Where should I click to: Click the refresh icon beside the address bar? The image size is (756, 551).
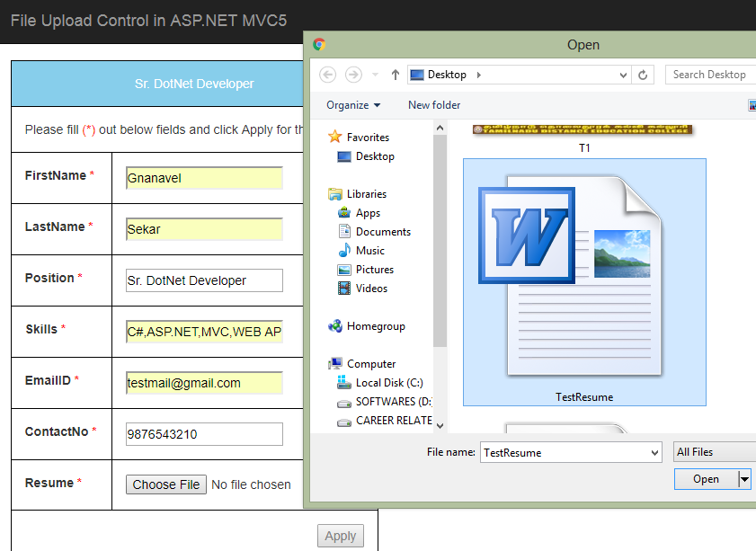tap(644, 75)
